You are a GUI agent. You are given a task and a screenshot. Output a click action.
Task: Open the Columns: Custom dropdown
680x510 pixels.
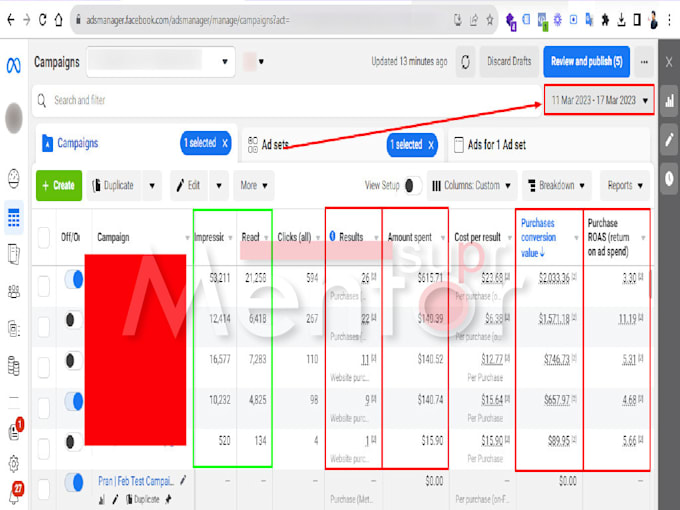pyautogui.click(x=472, y=186)
